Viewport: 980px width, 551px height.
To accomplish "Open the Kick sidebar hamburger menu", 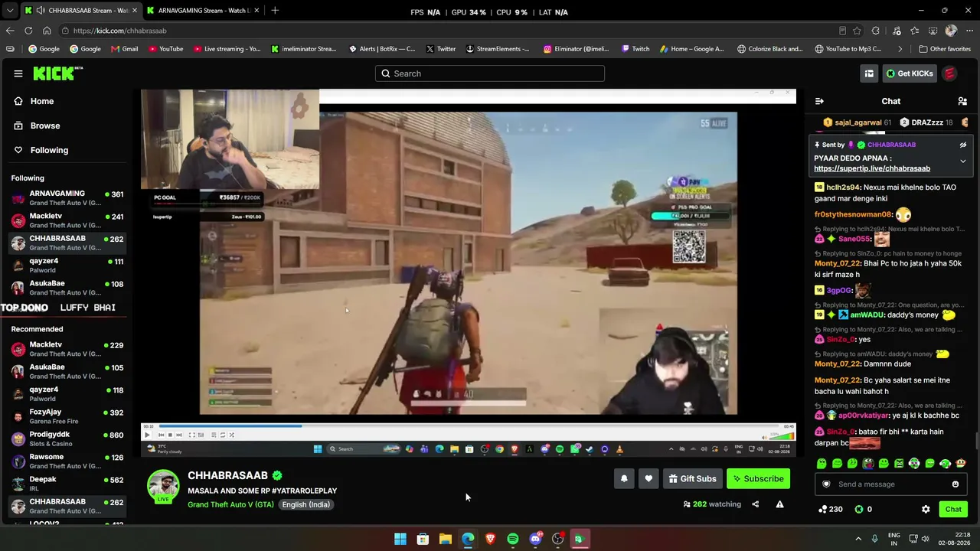I will (x=18, y=73).
